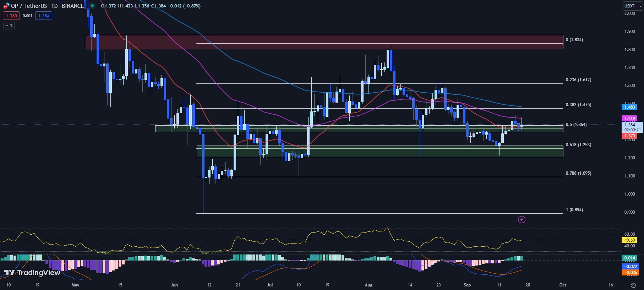Click the blue 1.483 moving average label
Screen dimensions: 644x290
point(629,107)
